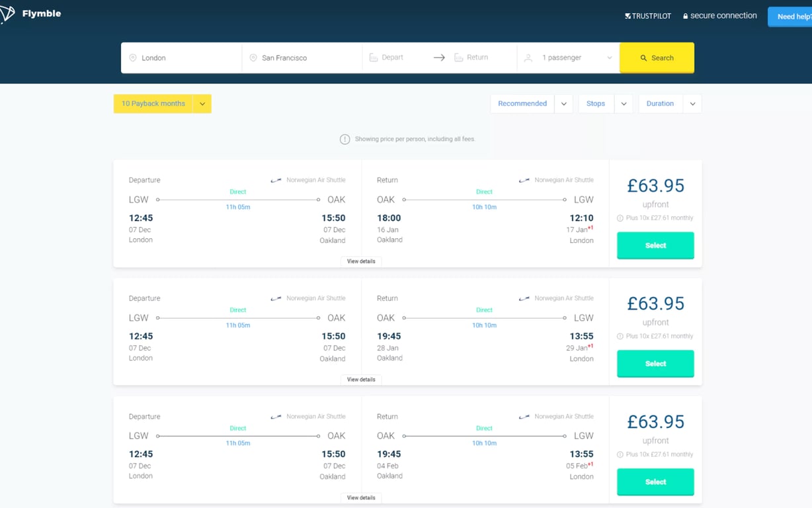This screenshot has height=508, width=812.
Task: Click the arrow between Depart and Return
Action: pos(439,58)
